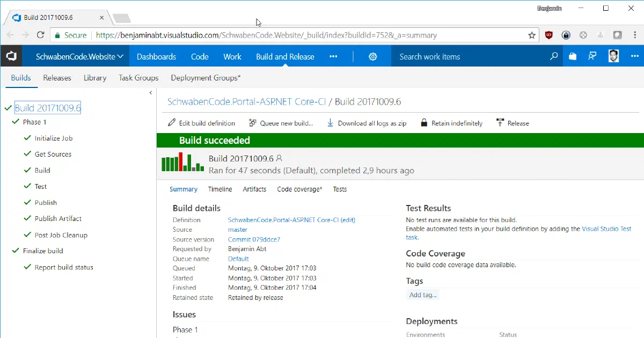The width and height of the screenshot is (644, 338).
Task: Open the header more-actions ellipsis
Action: tap(635, 56)
